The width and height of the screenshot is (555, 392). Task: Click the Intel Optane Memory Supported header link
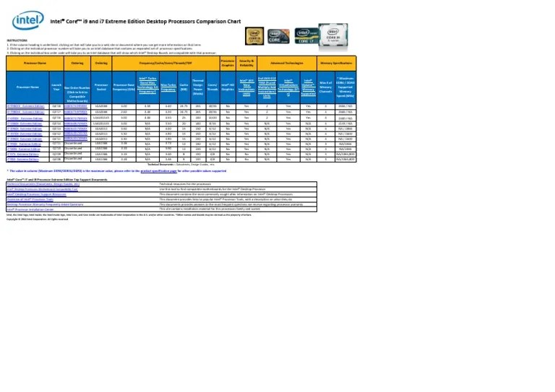[x=309, y=87]
